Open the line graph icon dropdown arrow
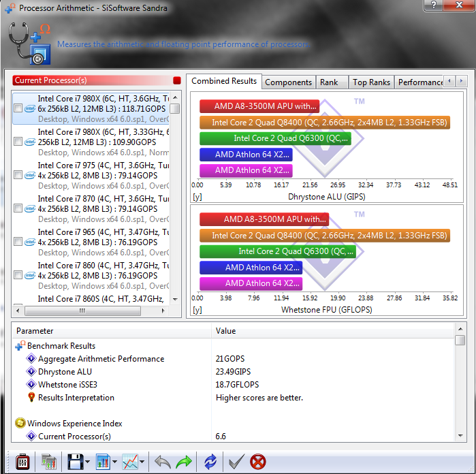This screenshot has width=476, height=474. (142, 462)
